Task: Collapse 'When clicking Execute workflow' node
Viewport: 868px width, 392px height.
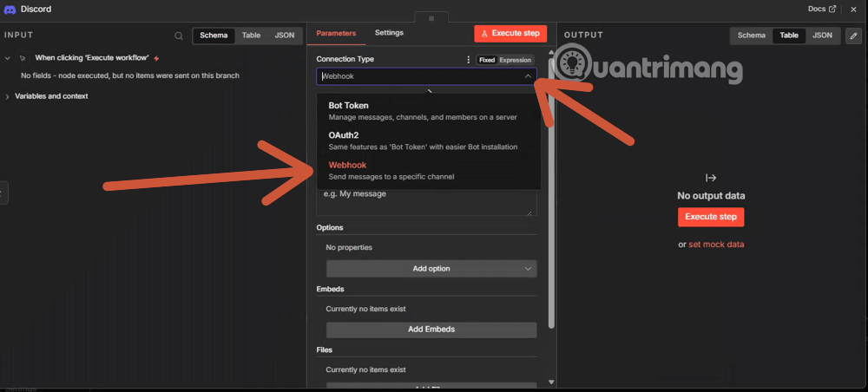Action: click(8, 58)
